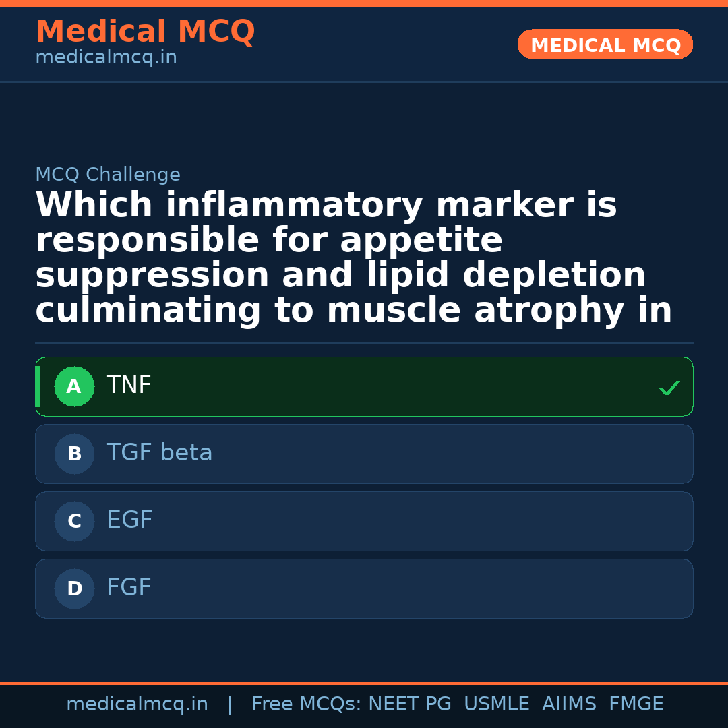Click the green checkmark on TNF row
Image resolution: width=728 pixels, height=728 pixels.
pos(669,388)
